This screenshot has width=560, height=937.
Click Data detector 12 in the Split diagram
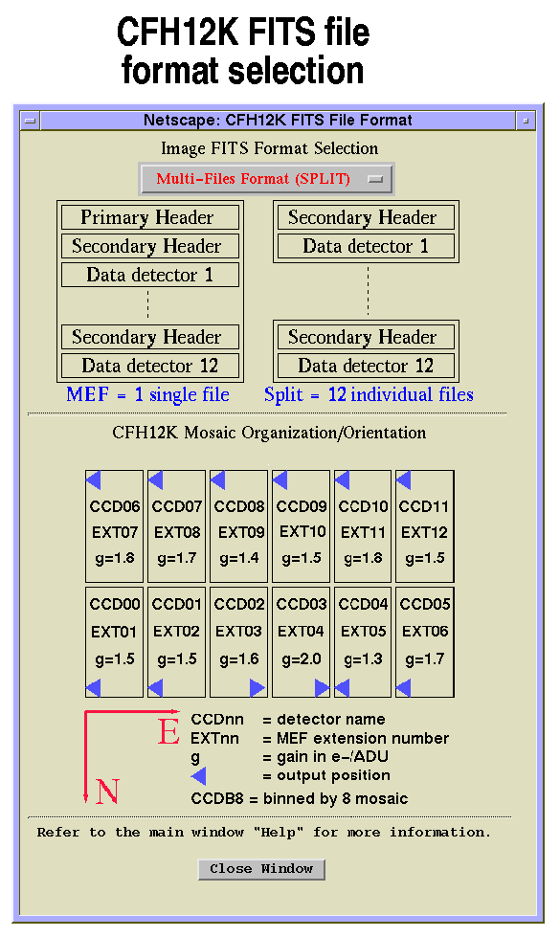click(x=366, y=366)
